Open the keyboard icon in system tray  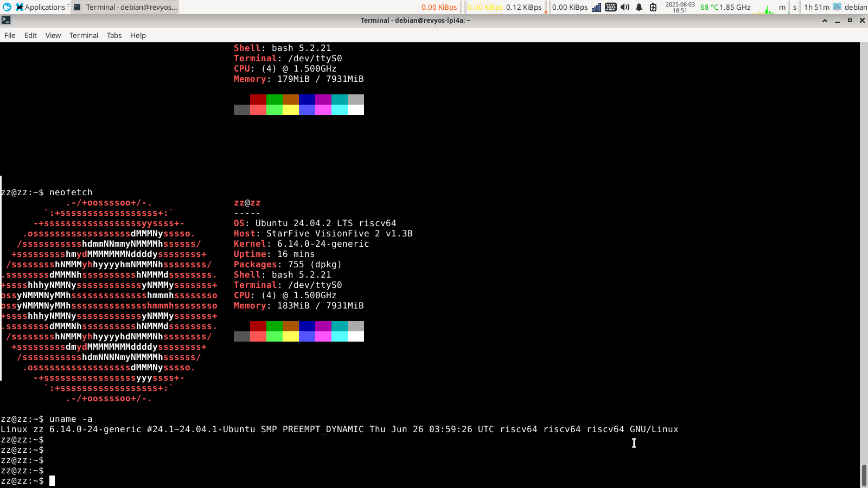[610, 7]
